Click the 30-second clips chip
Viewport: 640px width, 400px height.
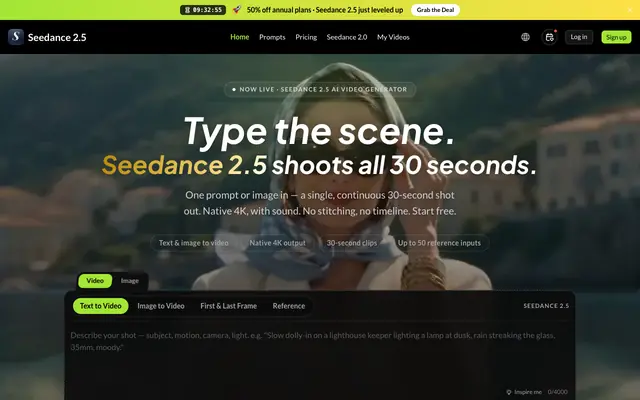click(352, 243)
